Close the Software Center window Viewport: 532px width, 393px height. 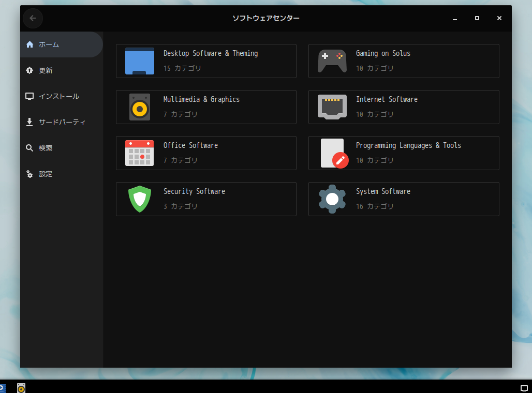[499, 18]
